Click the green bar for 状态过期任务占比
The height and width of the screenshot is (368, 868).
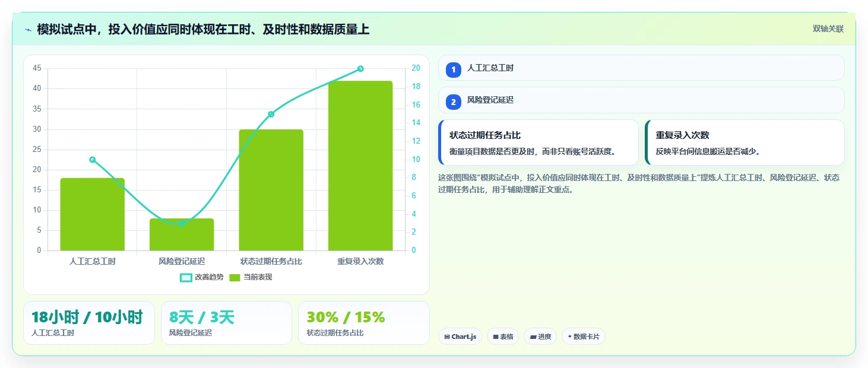pyautogui.click(x=271, y=190)
